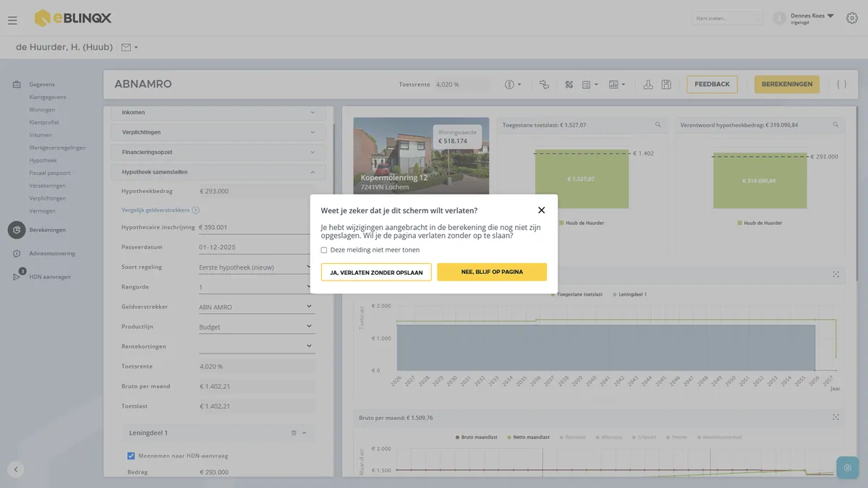
Task: Expand the Financieringsopzet section
Action: [218, 153]
